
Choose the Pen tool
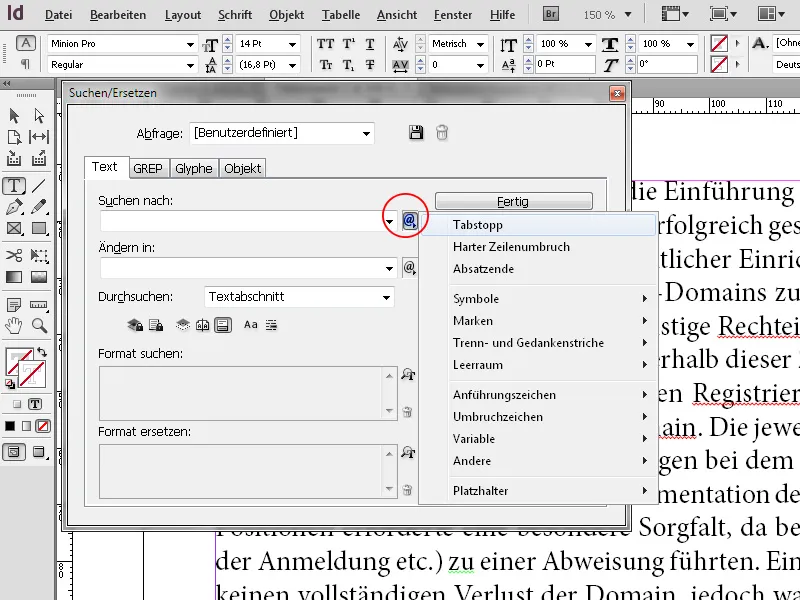[12, 205]
